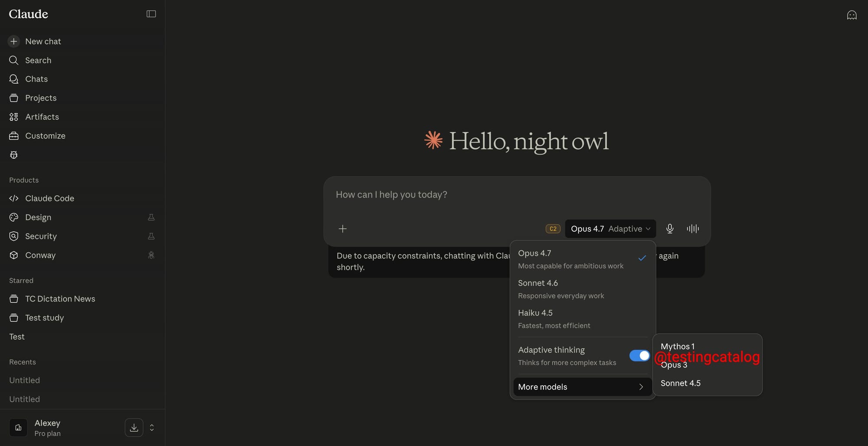Choose Sonnet 4.5 from More models
Screen dimensions: 868x446
[707, 383]
